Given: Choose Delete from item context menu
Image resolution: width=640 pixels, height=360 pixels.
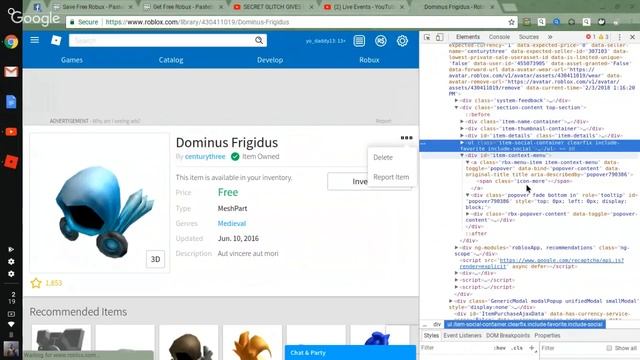Looking at the screenshot, I should [383, 158].
